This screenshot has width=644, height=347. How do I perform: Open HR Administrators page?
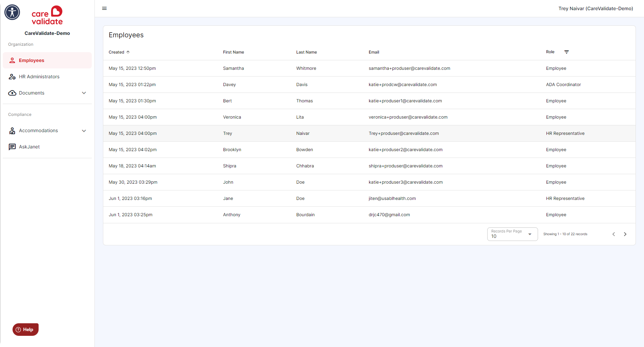[47, 77]
